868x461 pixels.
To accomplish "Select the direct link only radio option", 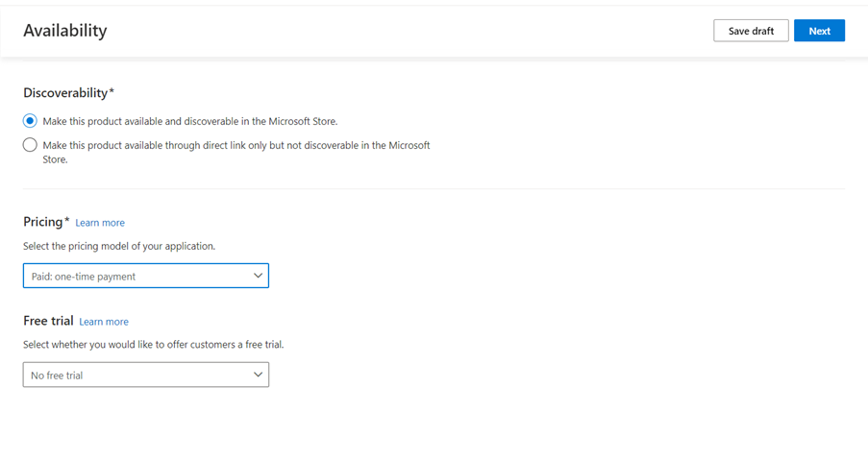I will click(x=30, y=145).
